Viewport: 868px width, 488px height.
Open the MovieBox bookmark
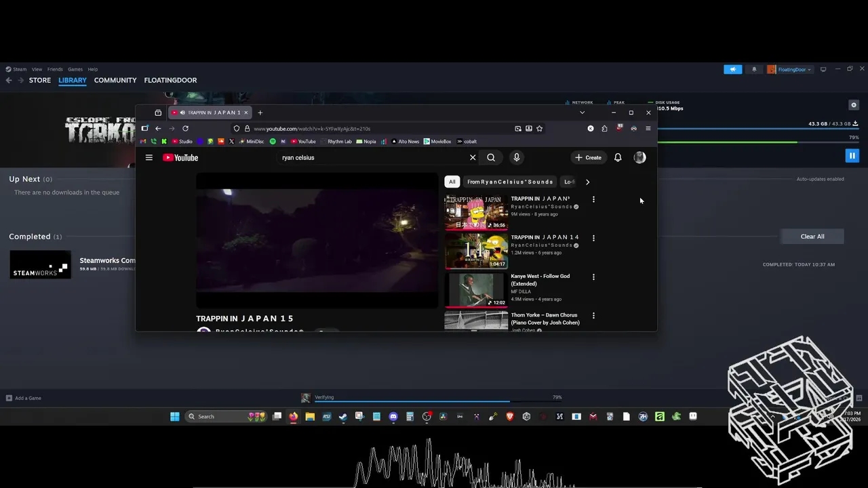(437, 142)
